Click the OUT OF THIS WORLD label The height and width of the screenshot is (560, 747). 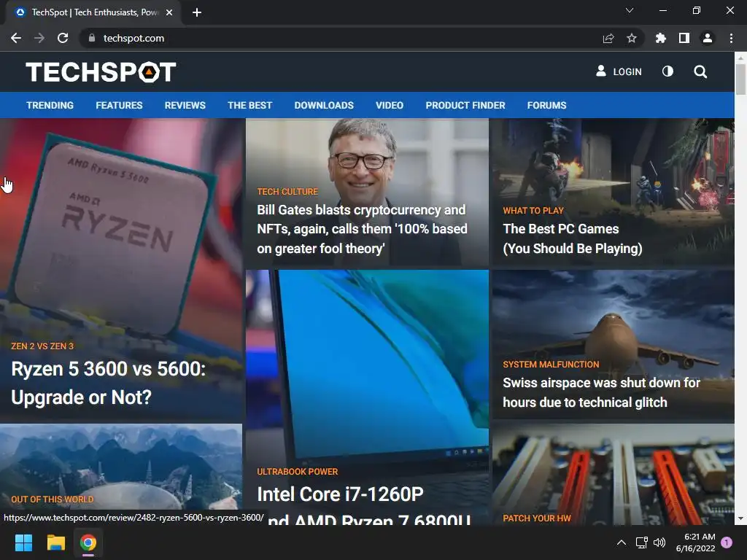coord(53,499)
